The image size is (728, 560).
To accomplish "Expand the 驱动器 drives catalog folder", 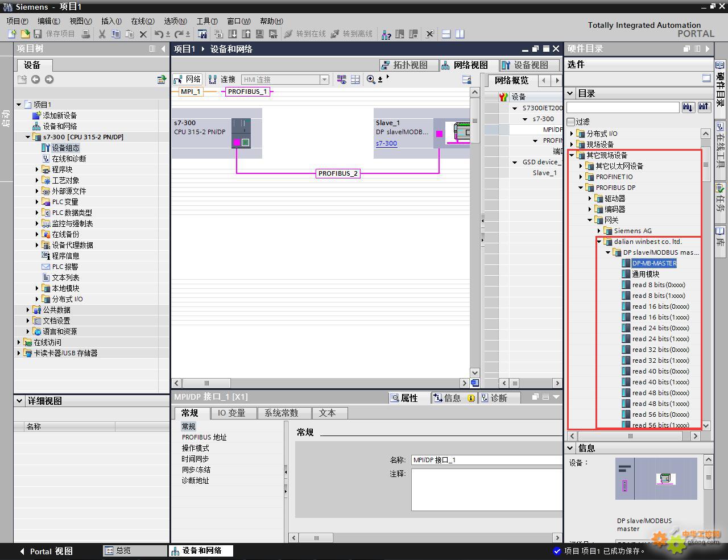I will 590,198.
